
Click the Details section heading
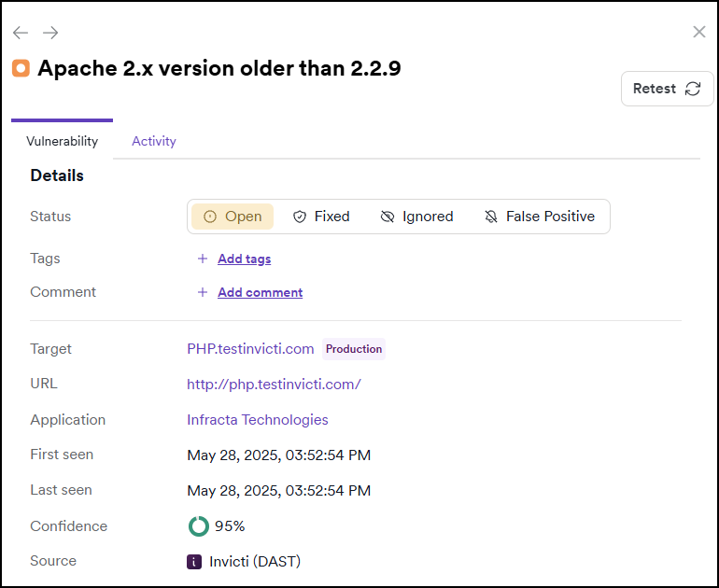pyautogui.click(x=57, y=175)
